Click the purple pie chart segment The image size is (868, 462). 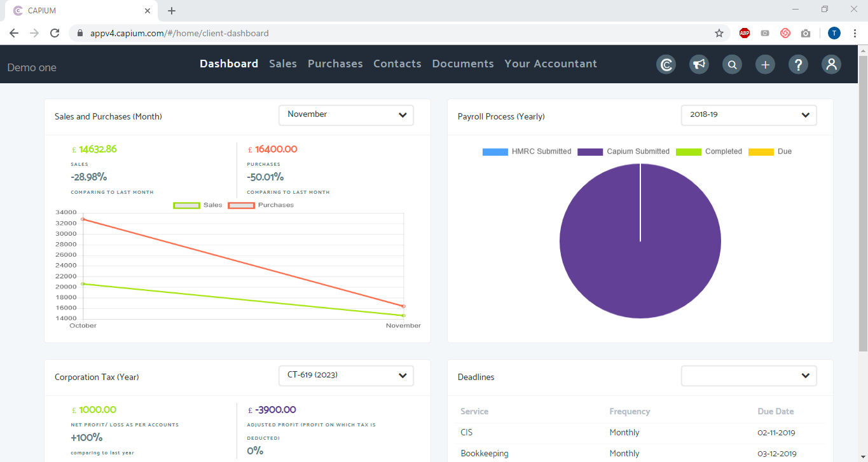coord(640,241)
